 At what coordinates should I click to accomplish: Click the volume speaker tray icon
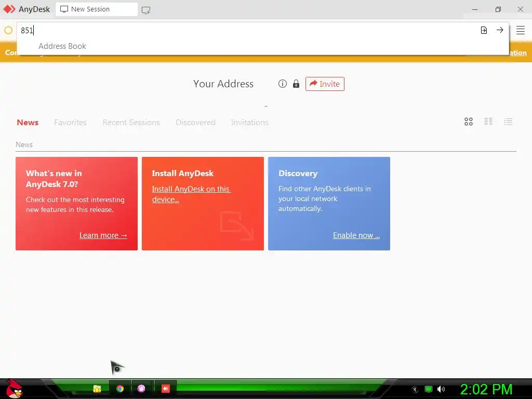[x=441, y=389]
